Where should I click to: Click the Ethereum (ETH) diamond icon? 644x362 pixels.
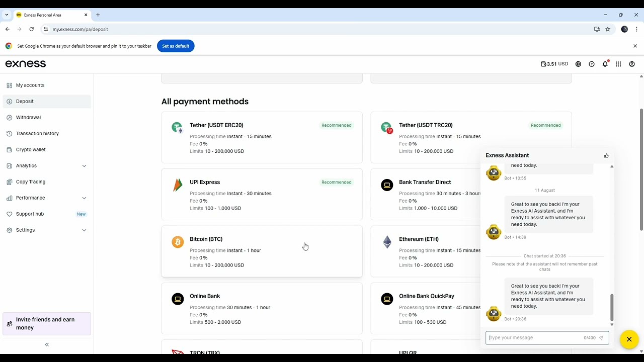point(387,242)
